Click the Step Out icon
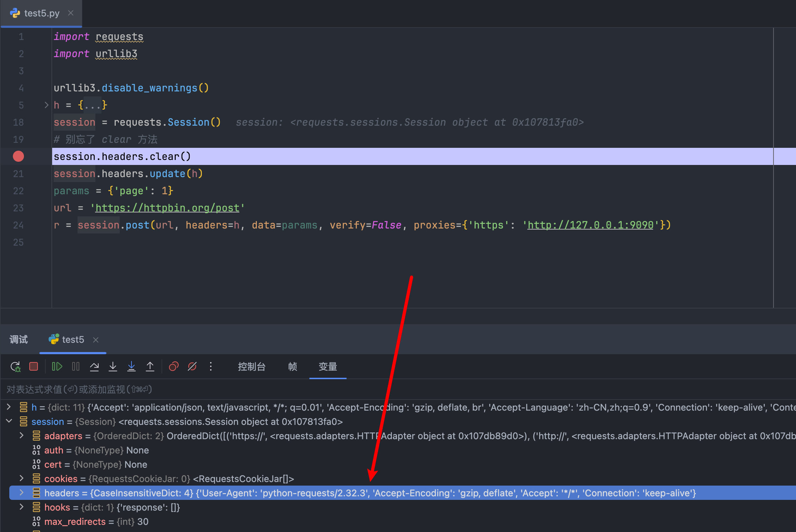 (150, 367)
